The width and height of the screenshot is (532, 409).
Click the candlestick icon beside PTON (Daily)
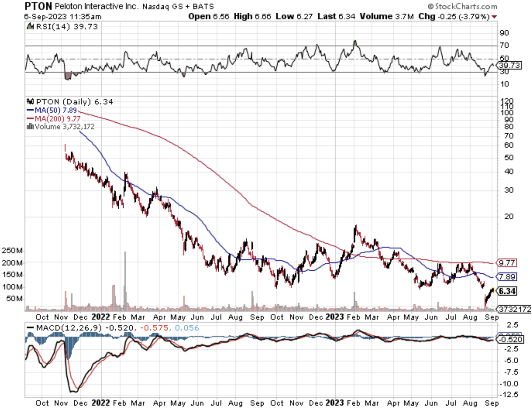(30, 102)
